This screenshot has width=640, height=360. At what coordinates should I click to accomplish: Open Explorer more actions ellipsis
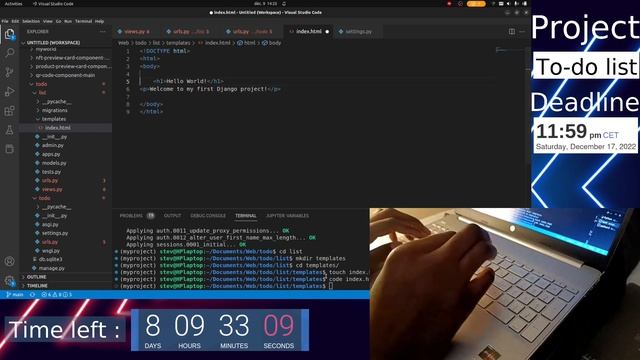(102, 31)
